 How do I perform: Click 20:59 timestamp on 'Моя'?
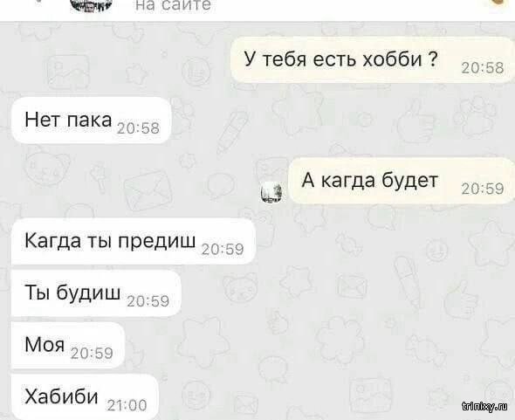click(92, 354)
